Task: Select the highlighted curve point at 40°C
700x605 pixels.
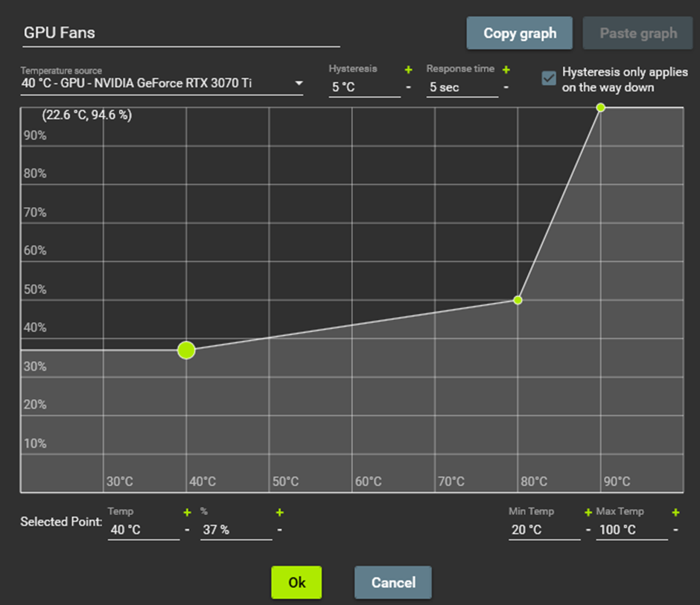Action: [x=186, y=350]
